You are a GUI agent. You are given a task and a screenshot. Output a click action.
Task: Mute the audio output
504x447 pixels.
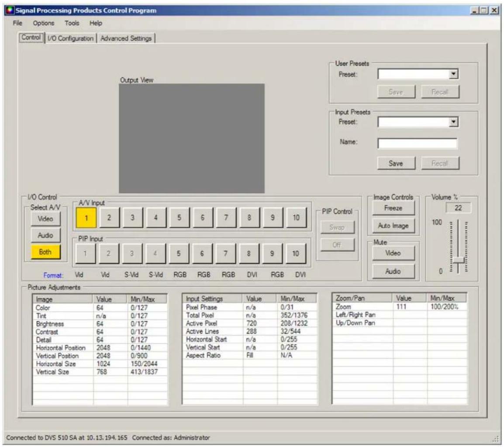pos(394,271)
